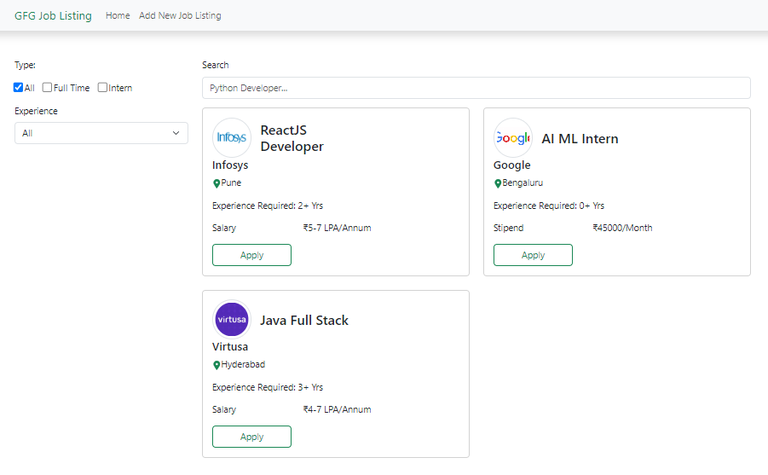Focus the Python Developer search field
This screenshot has width=768, height=475.
tap(476, 88)
